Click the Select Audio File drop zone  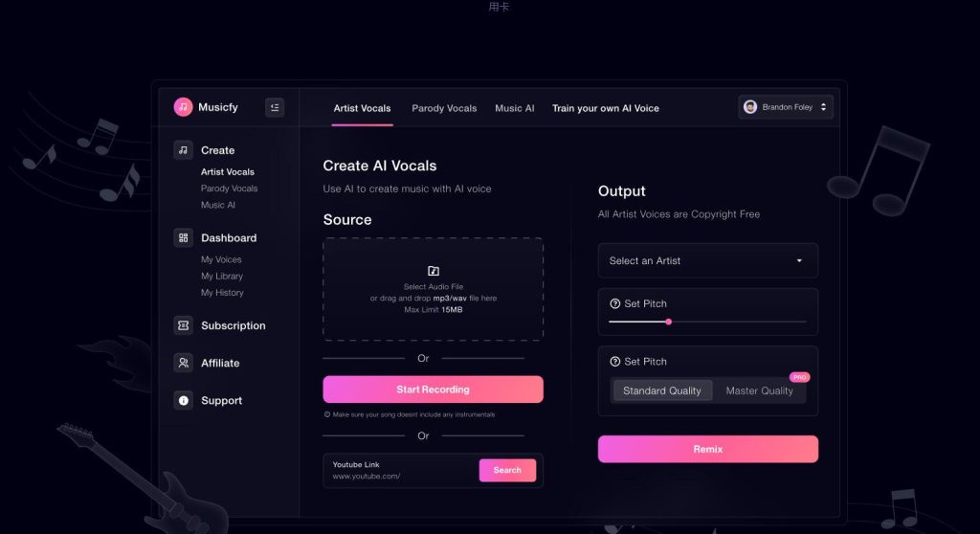pos(433,289)
